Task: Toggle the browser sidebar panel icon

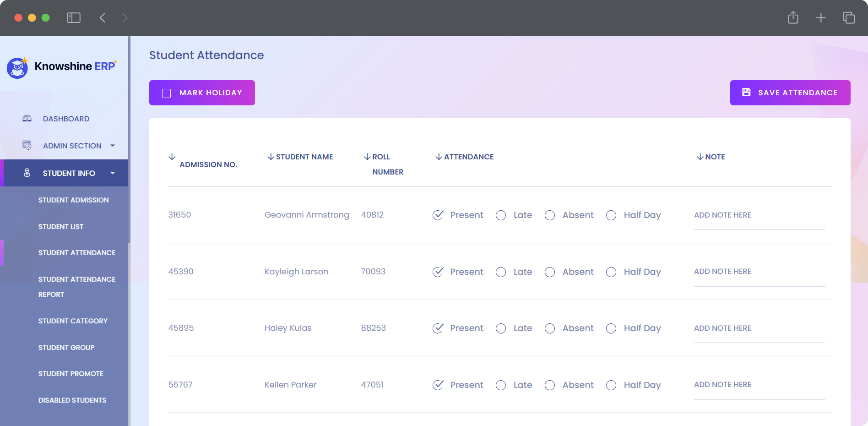Action: 74,18
